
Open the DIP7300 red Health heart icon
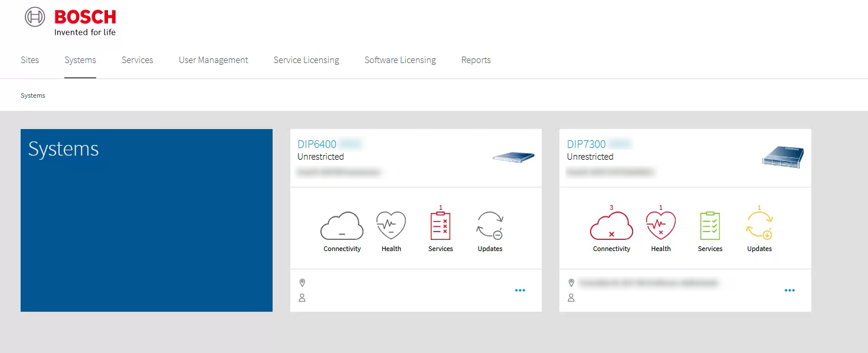click(x=661, y=226)
